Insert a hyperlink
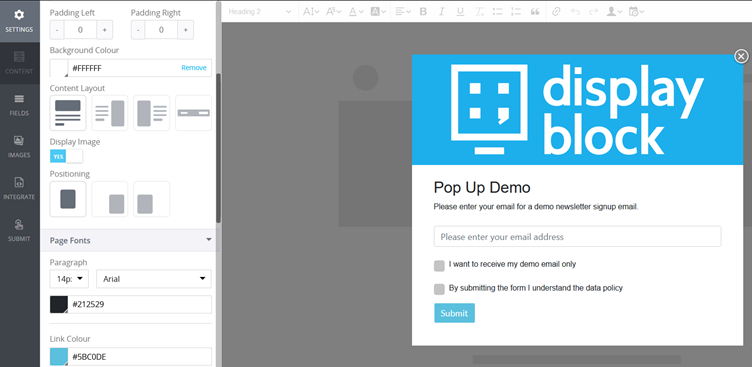This screenshot has width=752, height=367. point(556,12)
